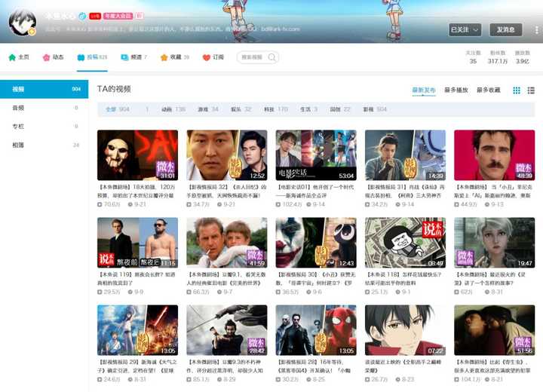Open the 【电影史话01】 video title link

click(x=316, y=191)
